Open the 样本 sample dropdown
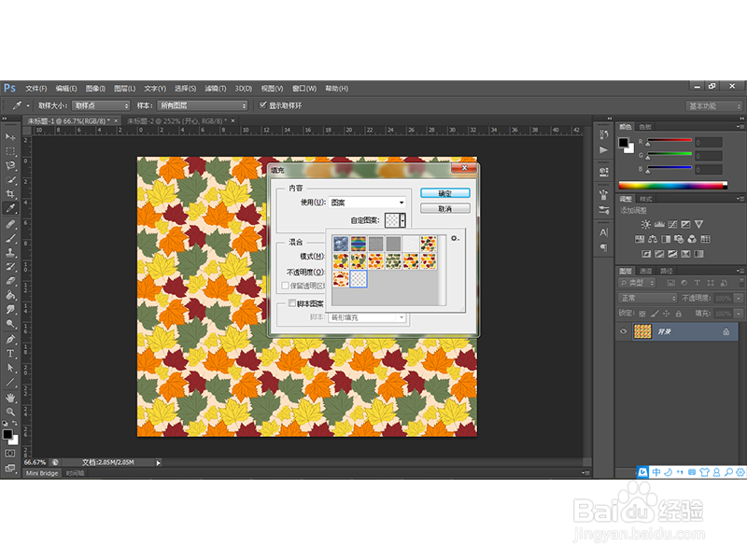Viewport: 747px width, 560px height. (x=203, y=105)
